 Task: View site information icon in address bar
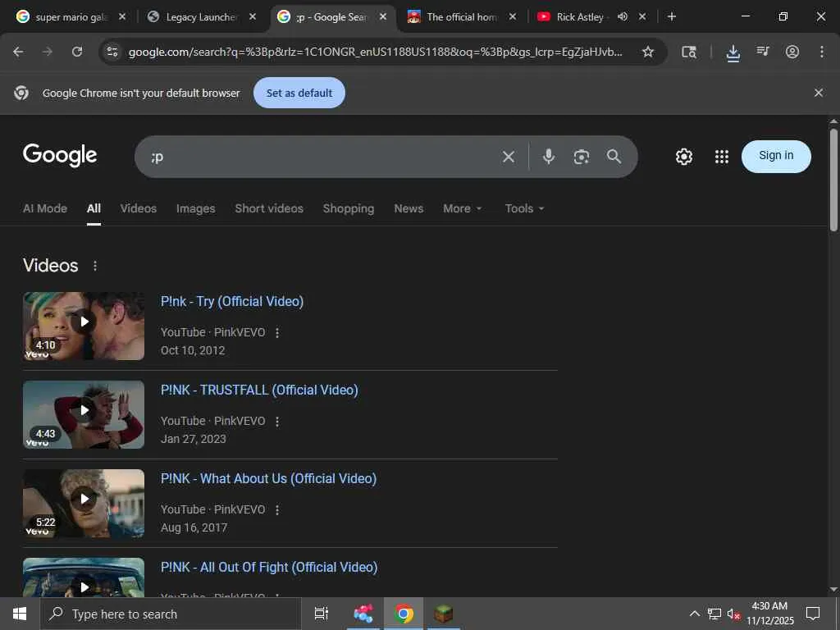112,52
